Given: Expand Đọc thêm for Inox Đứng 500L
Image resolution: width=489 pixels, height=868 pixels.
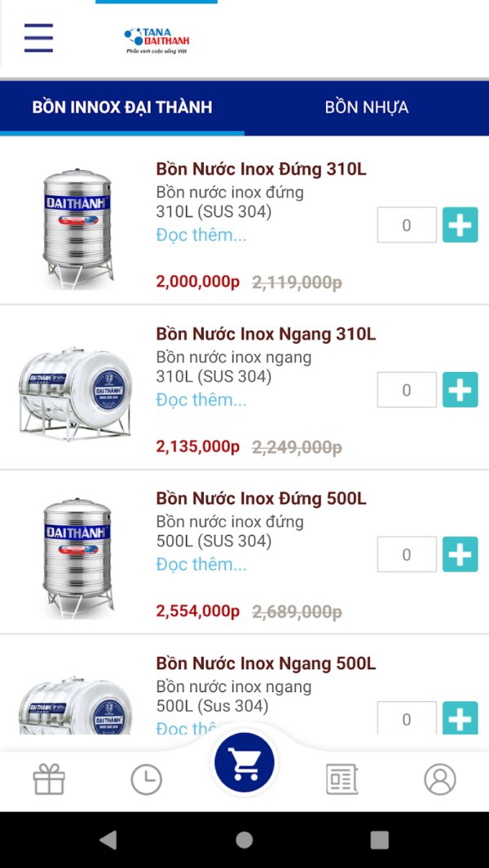Looking at the screenshot, I should (x=201, y=564).
